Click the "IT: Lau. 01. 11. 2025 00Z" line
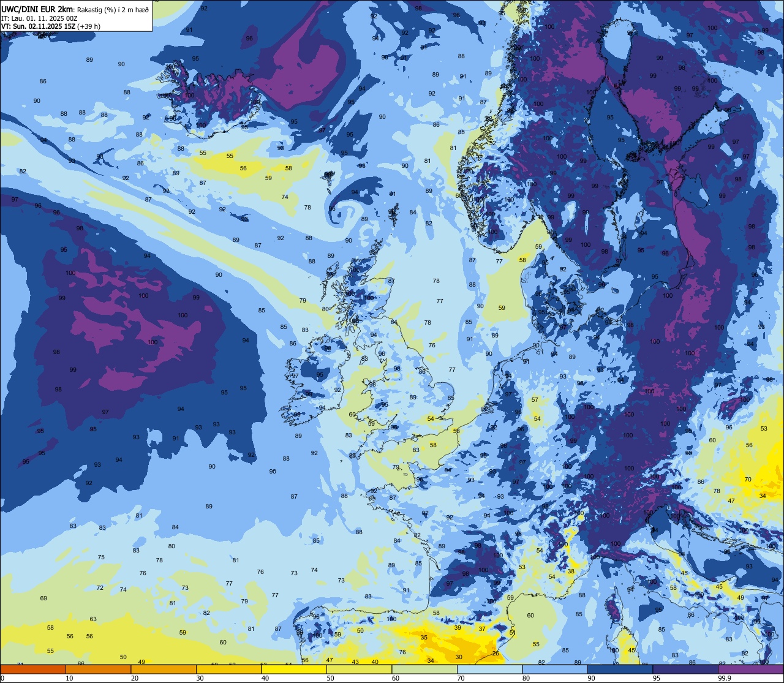784x683 pixels. coord(39,18)
